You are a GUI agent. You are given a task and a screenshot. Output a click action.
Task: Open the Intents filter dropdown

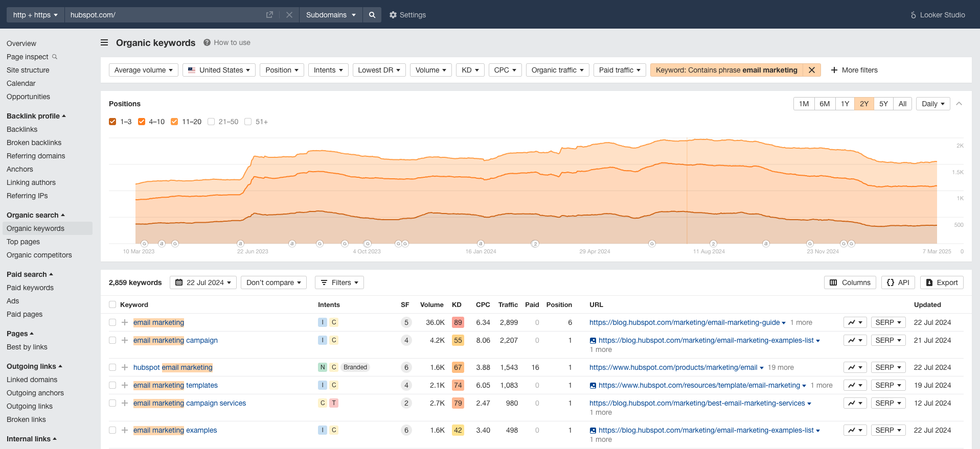click(328, 70)
